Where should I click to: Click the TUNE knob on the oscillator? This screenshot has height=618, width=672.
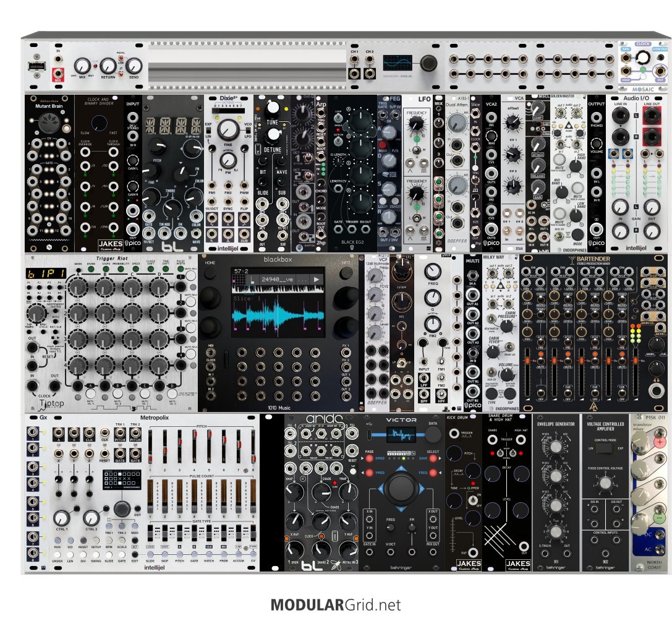coord(273,107)
